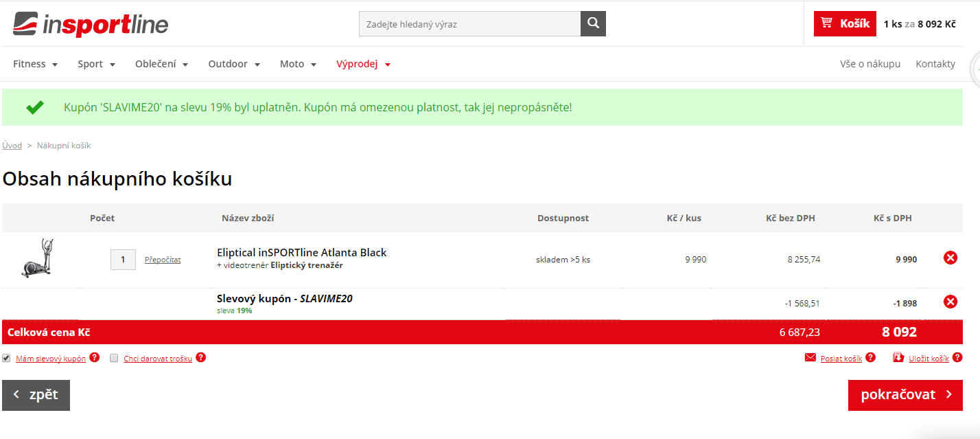Click the Kč bez DPH value 8 255,74
980x439 pixels.
pos(803,260)
